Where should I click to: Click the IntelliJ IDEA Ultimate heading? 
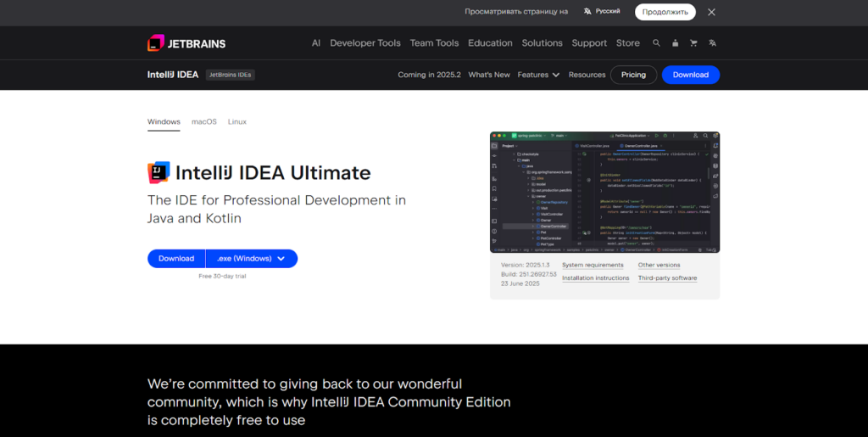pos(273,173)
